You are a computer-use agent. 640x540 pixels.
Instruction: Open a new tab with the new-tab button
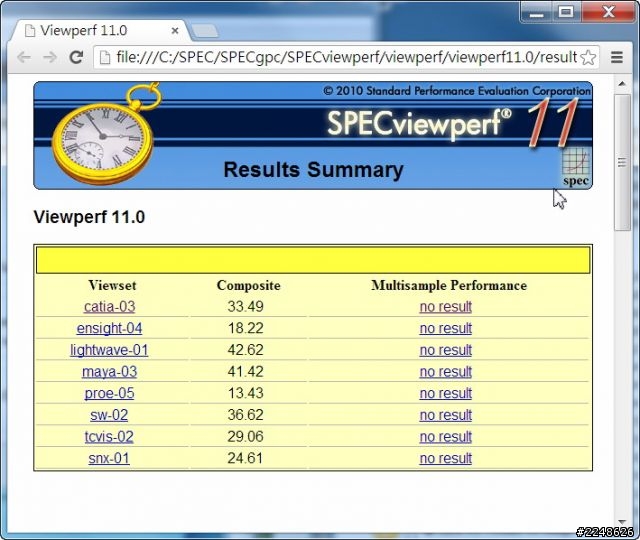[204, 31]
